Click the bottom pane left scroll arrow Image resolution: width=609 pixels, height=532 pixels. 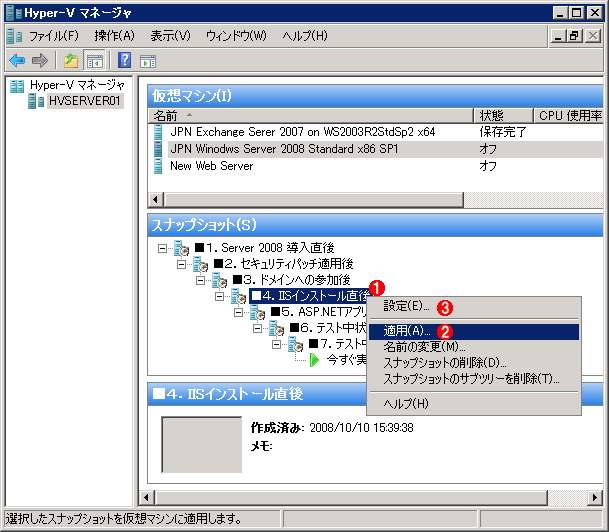tap(146, 497)
